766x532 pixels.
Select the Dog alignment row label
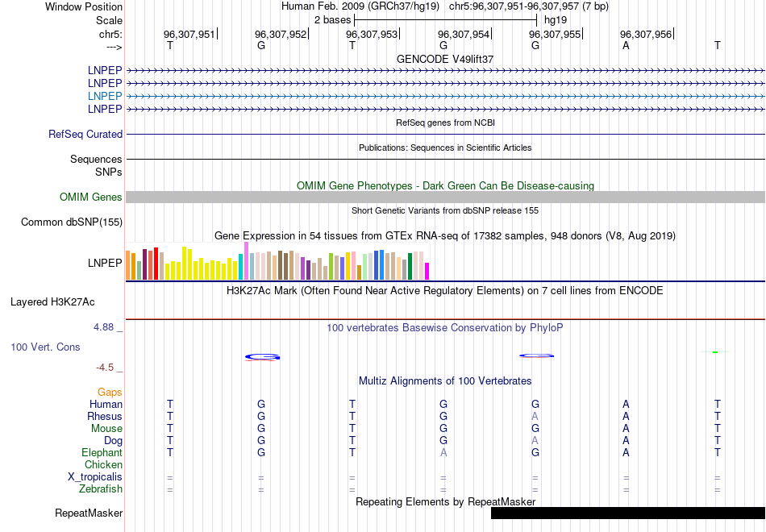point(113,441)
